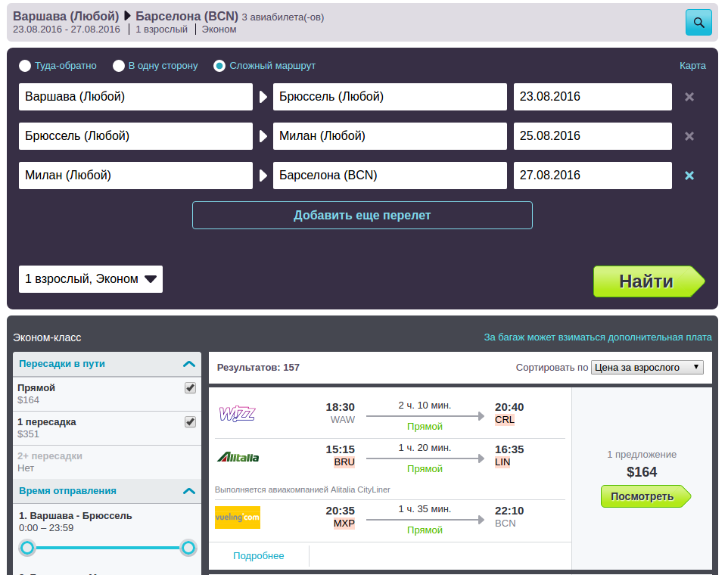The height and width of the screenshot is (575, 728).
Task: Uncheck the Прямой stops filter
Action: click(190, 388)
